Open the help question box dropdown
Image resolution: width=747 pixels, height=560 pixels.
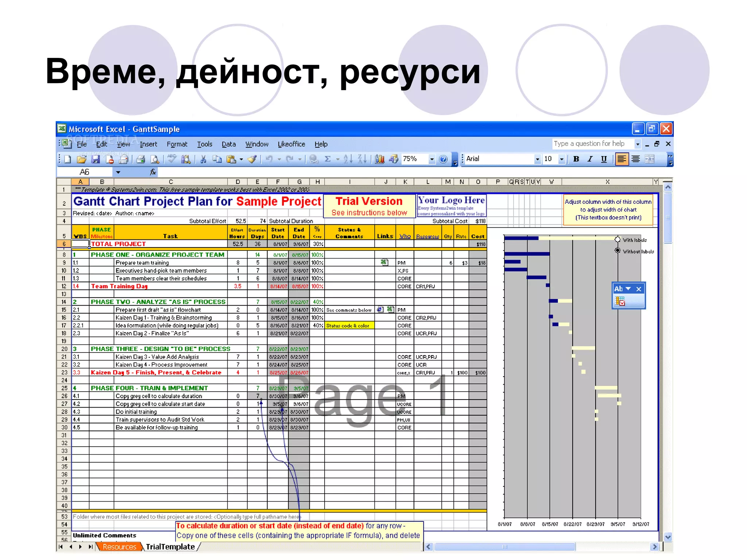coord(638,144)
